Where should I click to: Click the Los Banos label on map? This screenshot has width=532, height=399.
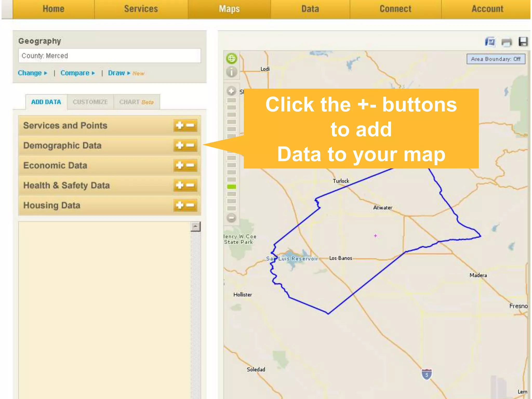click(341, 258)
